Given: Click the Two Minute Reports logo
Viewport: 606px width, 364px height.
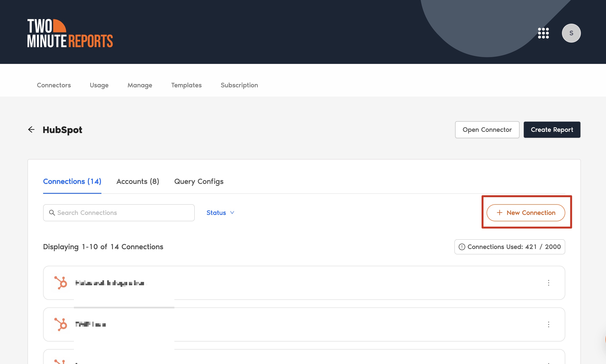Looking at the screenshot, I should [70, 33].
